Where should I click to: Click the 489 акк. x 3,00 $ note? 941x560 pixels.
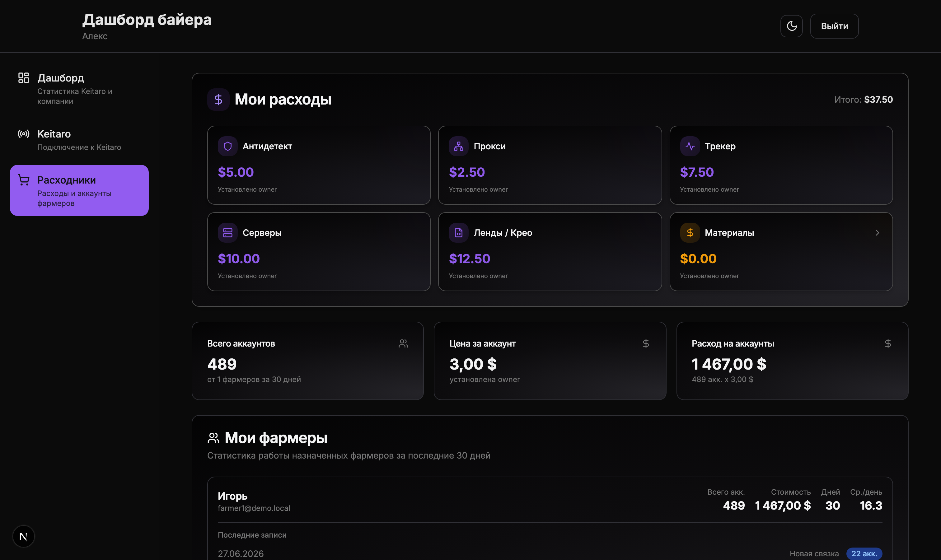click(723, 380)
